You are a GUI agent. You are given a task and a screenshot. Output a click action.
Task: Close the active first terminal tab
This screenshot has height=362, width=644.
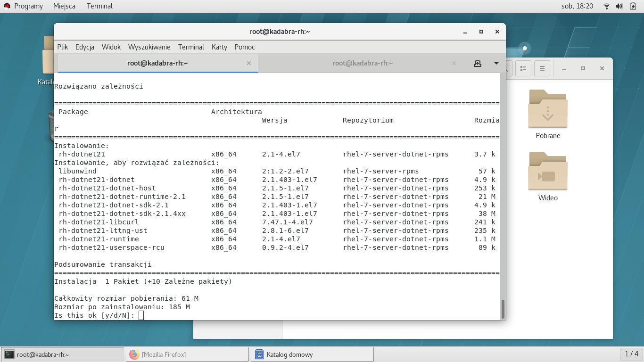[249, 63]
